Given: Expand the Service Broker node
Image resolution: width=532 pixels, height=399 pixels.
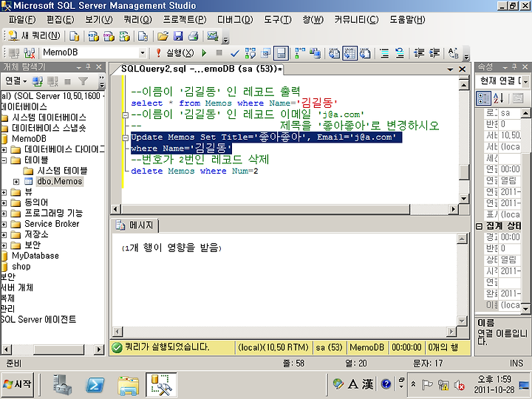Looking at the screenshot, I should (4, 224).
